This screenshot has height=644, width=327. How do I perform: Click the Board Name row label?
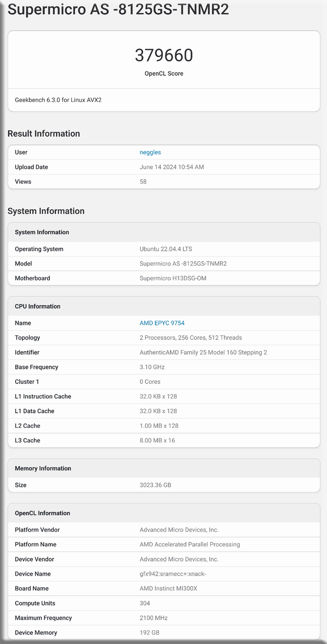coord(32,588)
